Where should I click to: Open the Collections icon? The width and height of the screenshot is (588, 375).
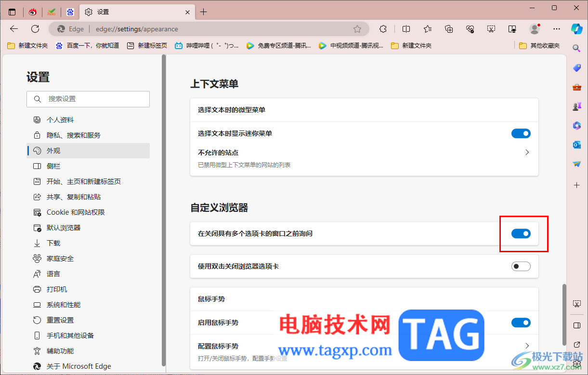449,29
